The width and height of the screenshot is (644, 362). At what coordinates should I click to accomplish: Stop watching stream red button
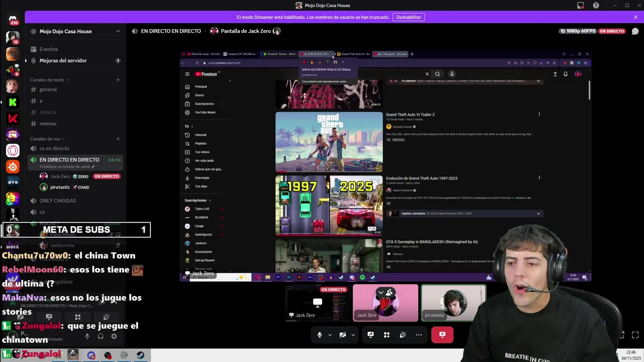442,335
